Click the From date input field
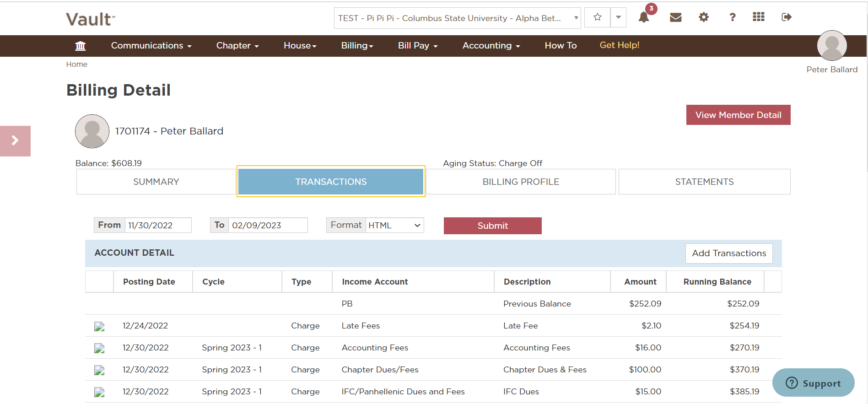 158,225
